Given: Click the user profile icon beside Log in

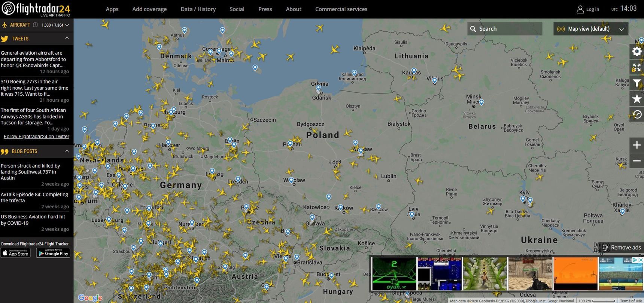Looking at the screenshot, I should tap(580, 9).
